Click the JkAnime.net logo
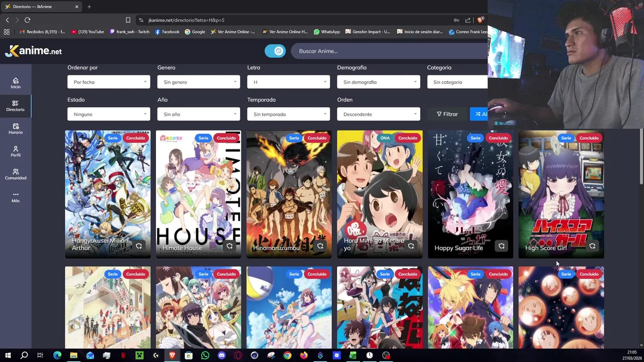644x362 pixels. pyautogui.click(x=34, y=51)
